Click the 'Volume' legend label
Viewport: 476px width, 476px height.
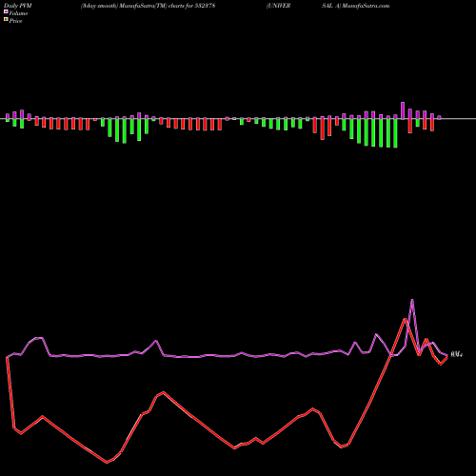(x=18, y=13)
